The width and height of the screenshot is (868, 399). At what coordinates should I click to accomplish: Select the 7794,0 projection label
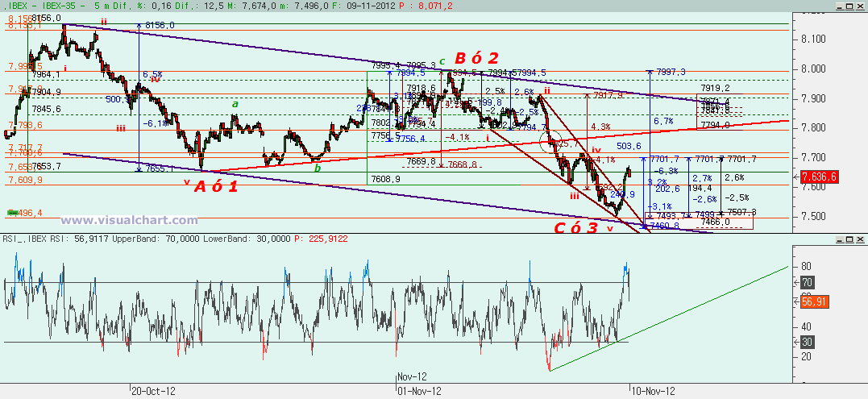pyautogui.click(x=715, y=126)
